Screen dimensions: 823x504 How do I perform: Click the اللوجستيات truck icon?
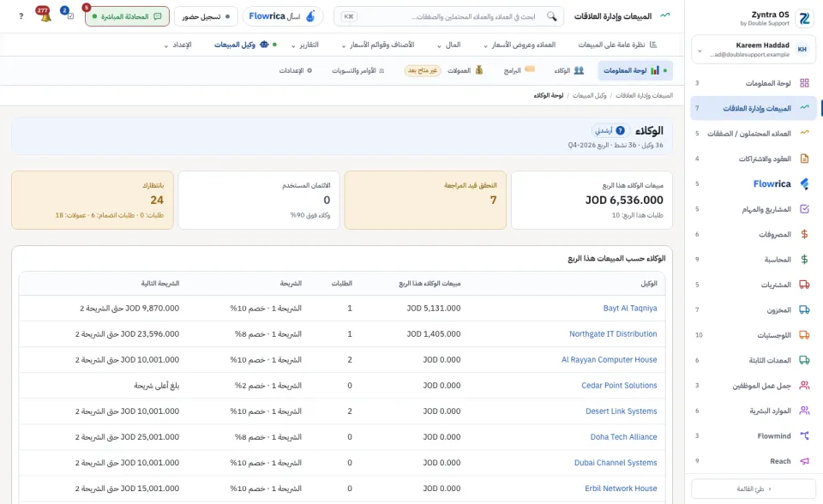804,335
